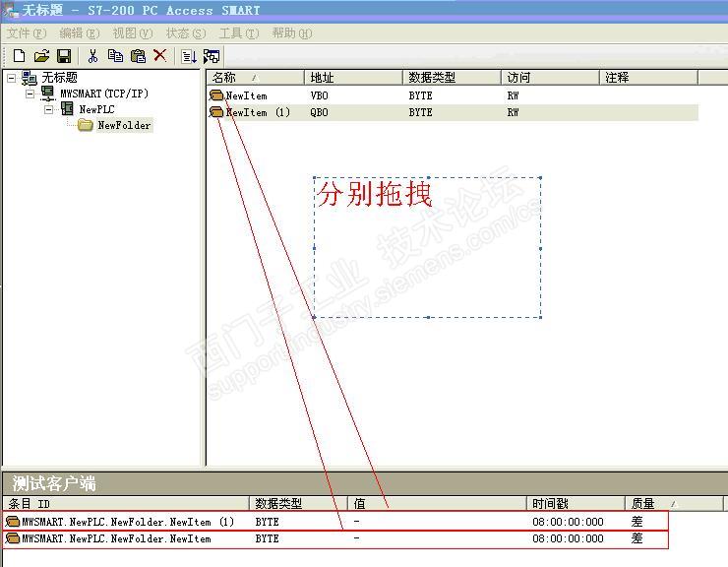This screenshot has height=567, width=728.
Task: Click BYTE data type of the VB0 row
Action: coord(420,95)
